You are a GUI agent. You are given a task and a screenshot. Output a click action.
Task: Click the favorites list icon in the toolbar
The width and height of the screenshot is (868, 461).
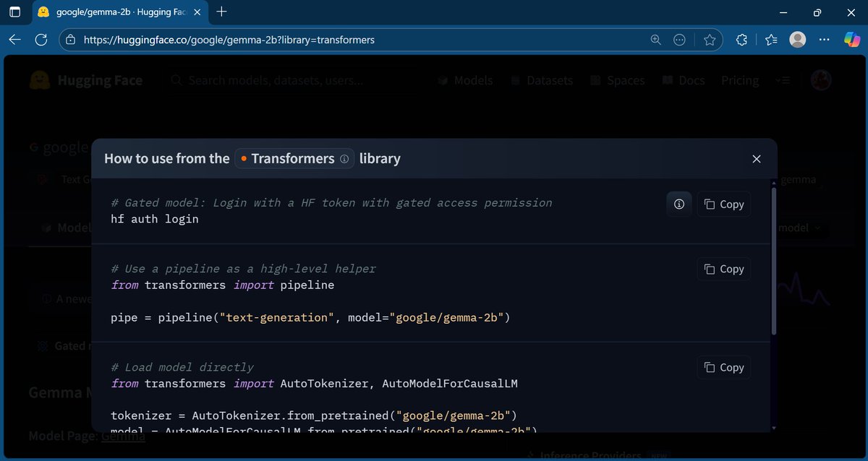point(769,40)
